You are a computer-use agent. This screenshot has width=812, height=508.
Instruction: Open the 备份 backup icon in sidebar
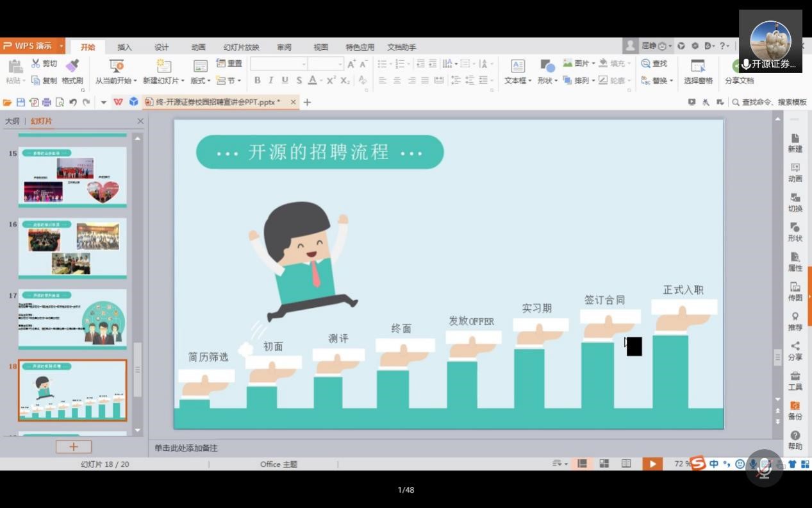(795, 410)
